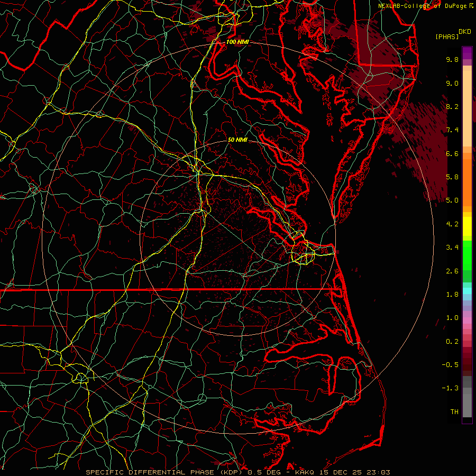The image size is (476, 476).
Task: Click SPECIFIC DIFFERENTIAL PHASE in the footer
Action: point(150,472)
